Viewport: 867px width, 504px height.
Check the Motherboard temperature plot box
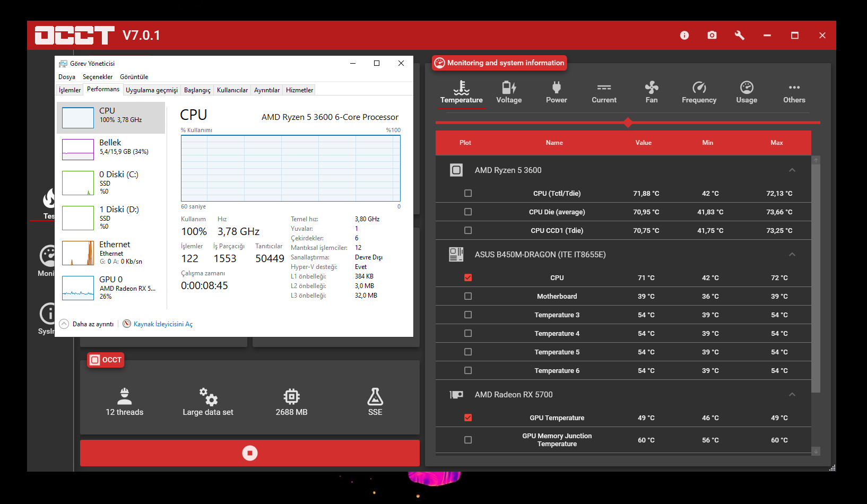tap(468, 296)
